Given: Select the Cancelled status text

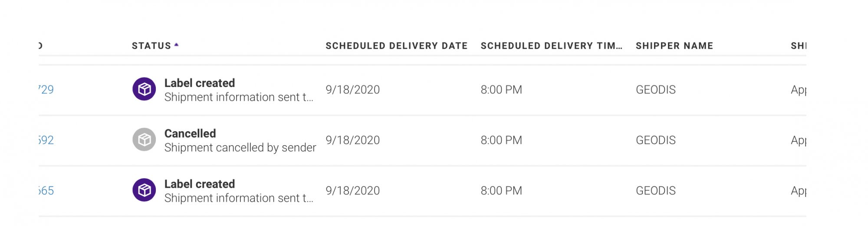Looking at the screenshot, I should click(x=190, y=133).
